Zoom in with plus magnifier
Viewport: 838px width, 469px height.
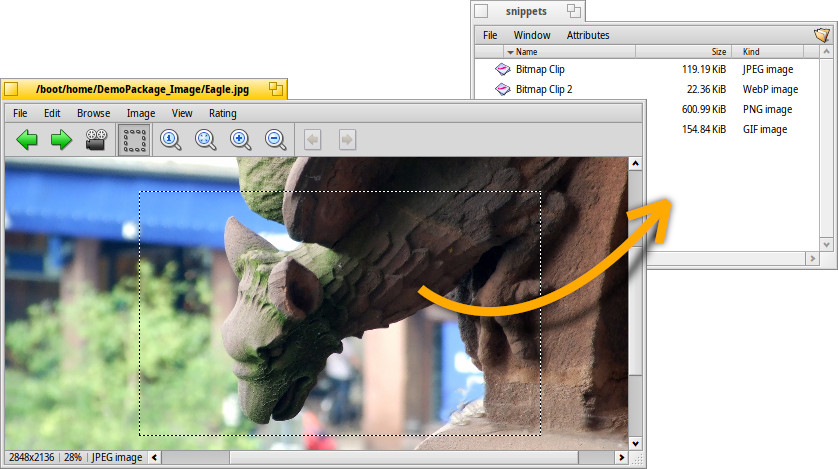(x=241, y=140)
